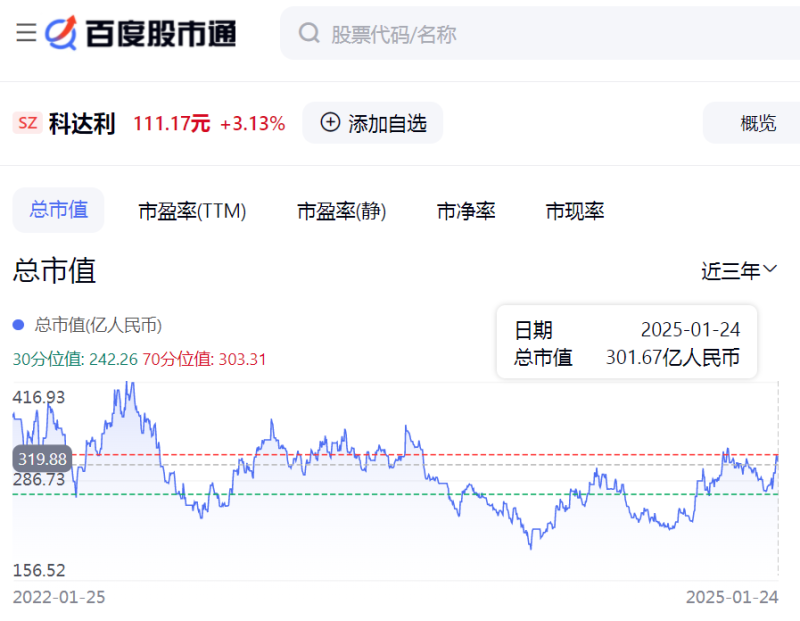The height and width of the screenshot is (621, 800).
Task: Click the 2022-01-25 start date label
Action: pyautogui.click(x=59, y=597)
